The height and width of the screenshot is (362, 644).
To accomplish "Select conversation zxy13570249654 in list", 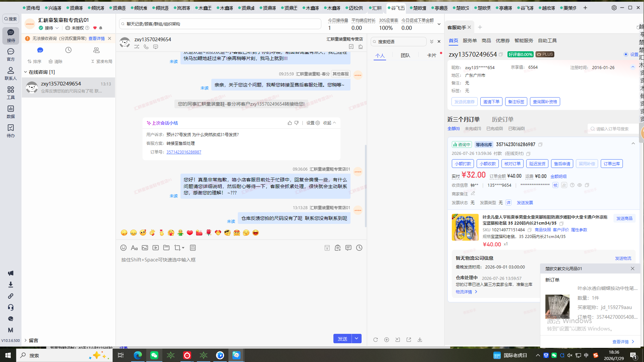I will click(68, 87).
